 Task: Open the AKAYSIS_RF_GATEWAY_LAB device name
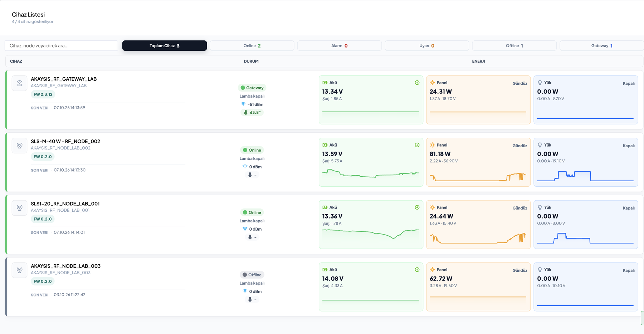point(64,79)
